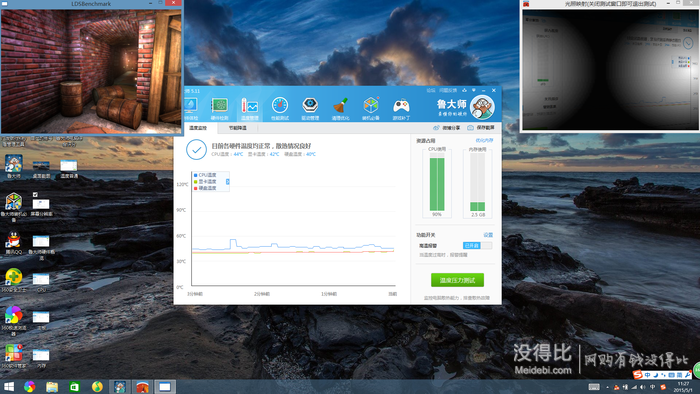
Task: Open green Windows Store taskbar icon
Action: [74, 386]
